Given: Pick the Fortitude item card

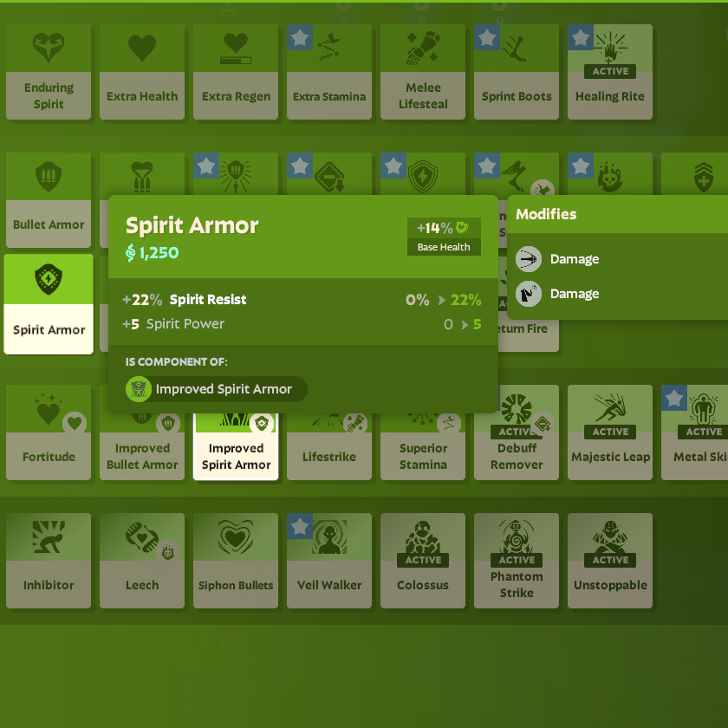Looking at the screenshot, I should pos(49,432).
